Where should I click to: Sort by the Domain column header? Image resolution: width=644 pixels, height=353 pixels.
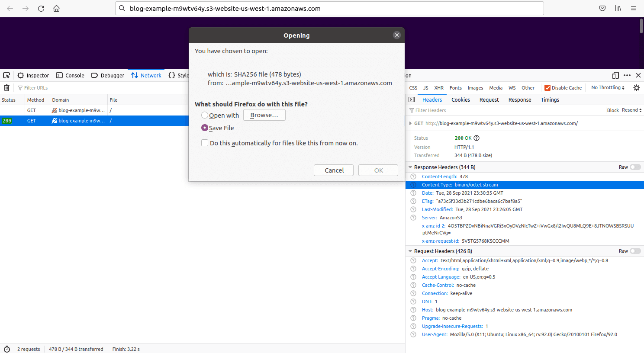[79, 100]
